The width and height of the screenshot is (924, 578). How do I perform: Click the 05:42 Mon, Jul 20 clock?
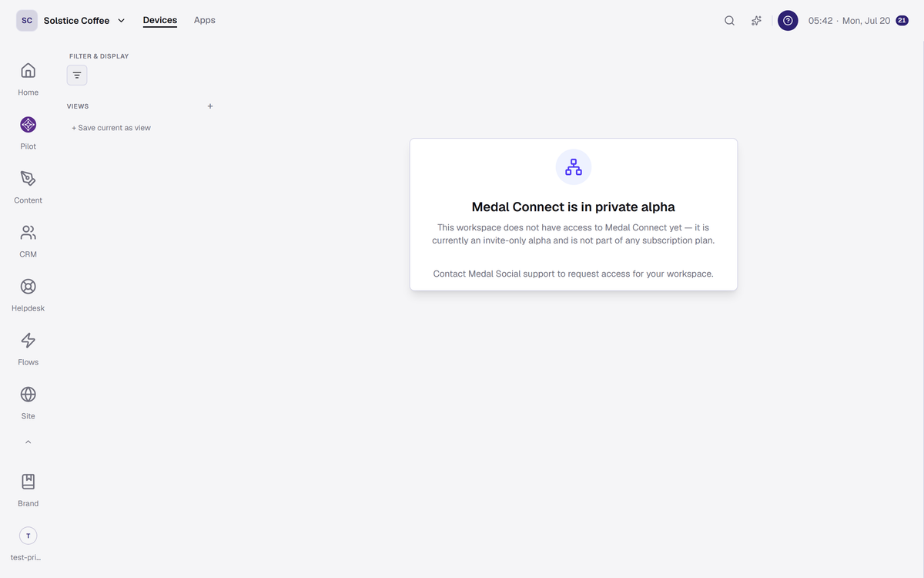click(849, 21)
